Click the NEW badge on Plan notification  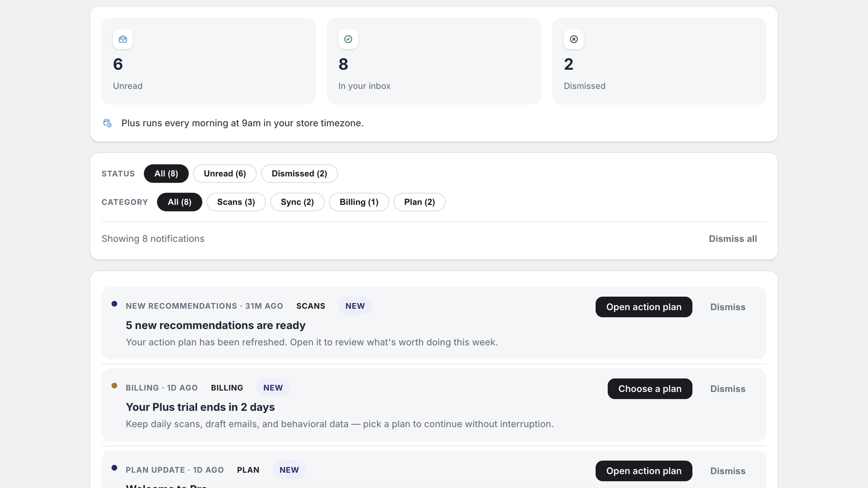[x=289, y=470]
